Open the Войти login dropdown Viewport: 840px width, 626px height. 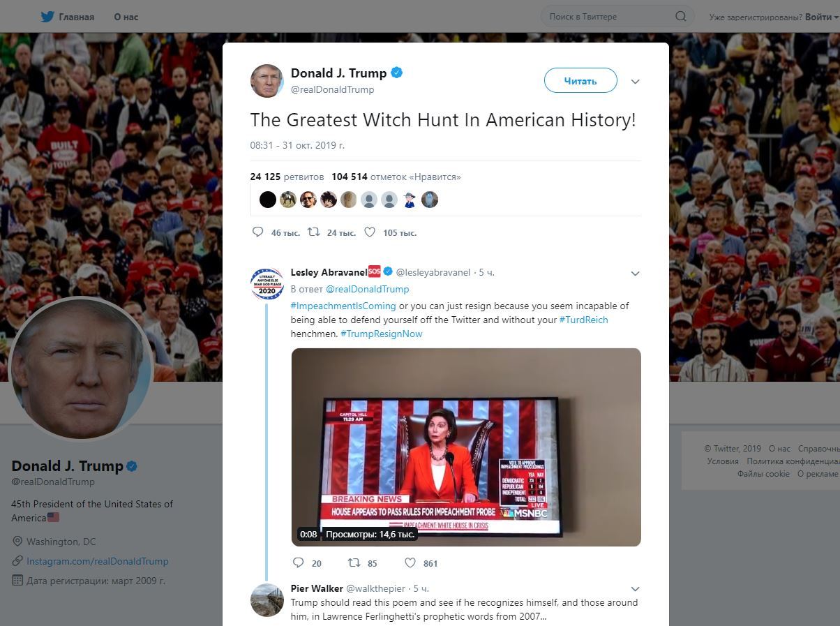[822, 17]
